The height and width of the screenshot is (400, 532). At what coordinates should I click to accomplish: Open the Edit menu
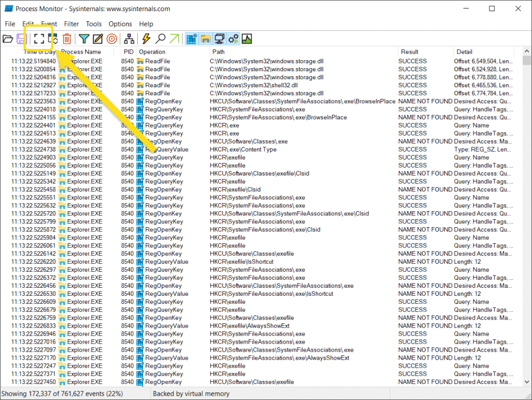pos(28,24)
